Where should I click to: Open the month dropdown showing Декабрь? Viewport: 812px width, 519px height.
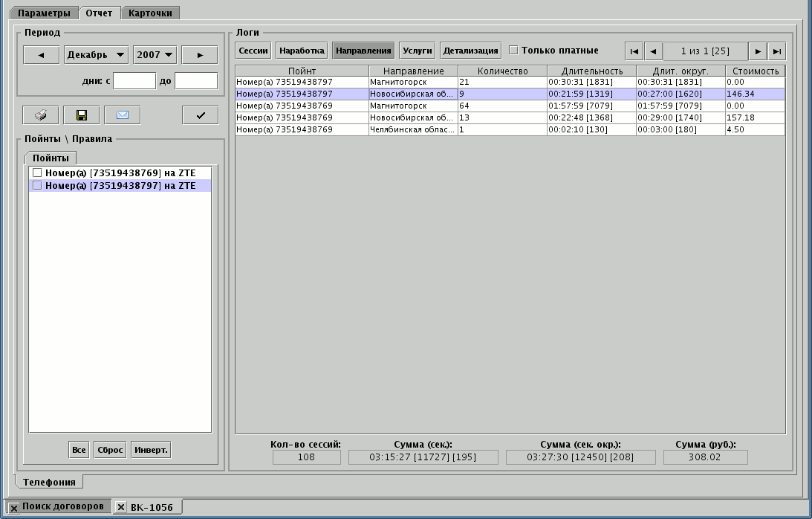(x=97, y=55)
